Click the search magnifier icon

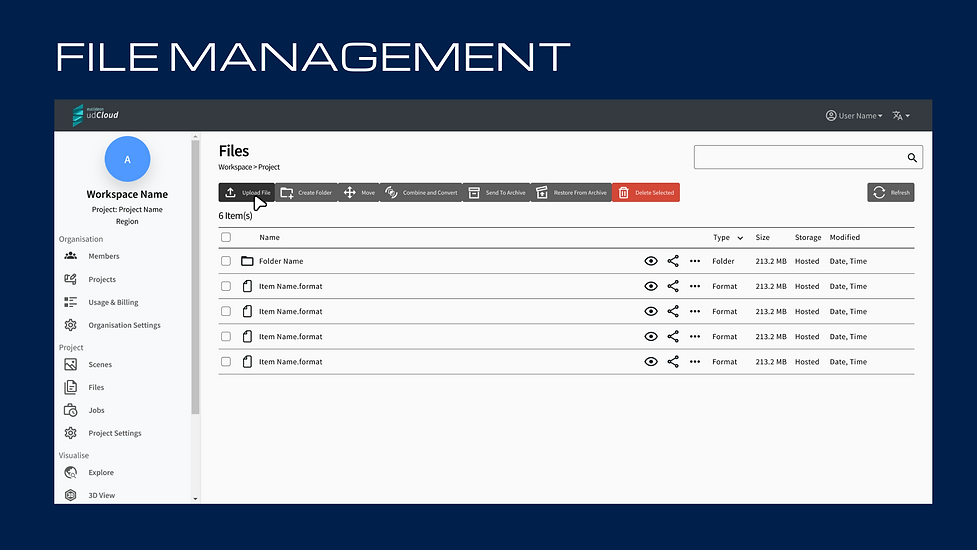coord(912,158)
